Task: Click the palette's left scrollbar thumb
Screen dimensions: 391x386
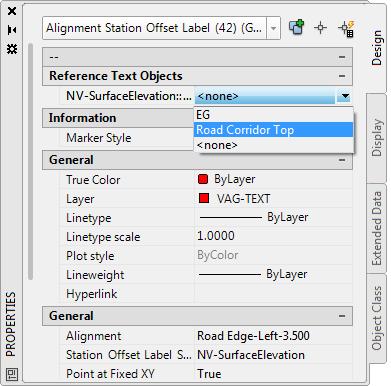Action: point(31,162)
